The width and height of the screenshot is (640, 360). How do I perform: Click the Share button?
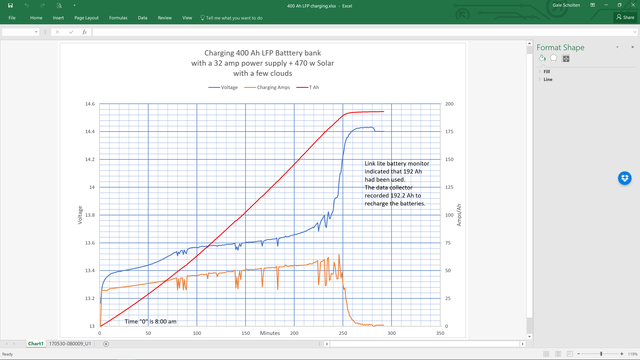pyautogui.click(x=625, y=17)
